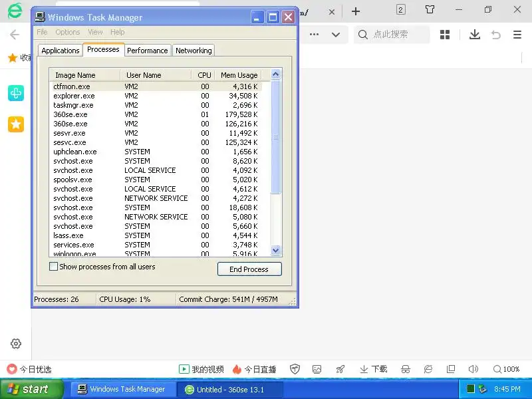Select 360se.exe using 179,528 K

(x=156, y=114)
